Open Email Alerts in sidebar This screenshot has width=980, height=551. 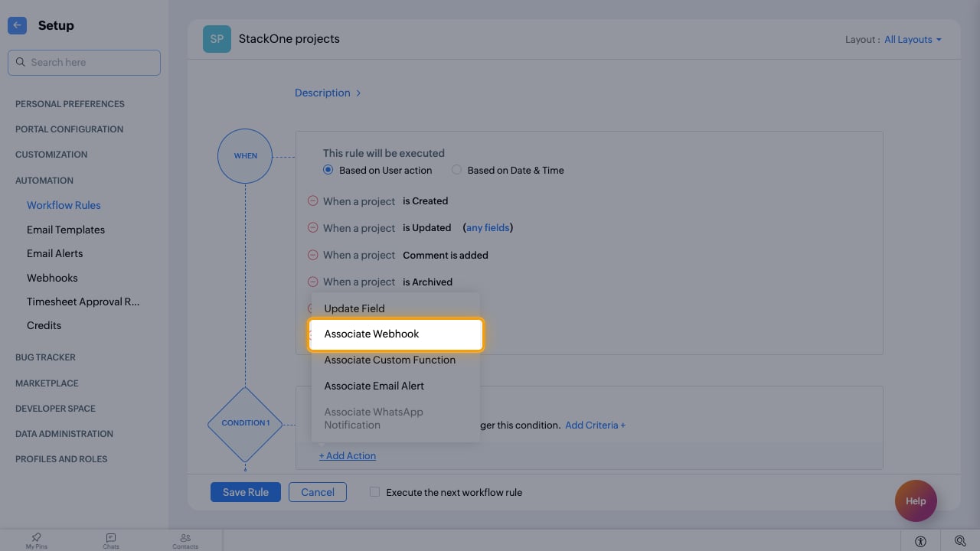coord(55,253)
